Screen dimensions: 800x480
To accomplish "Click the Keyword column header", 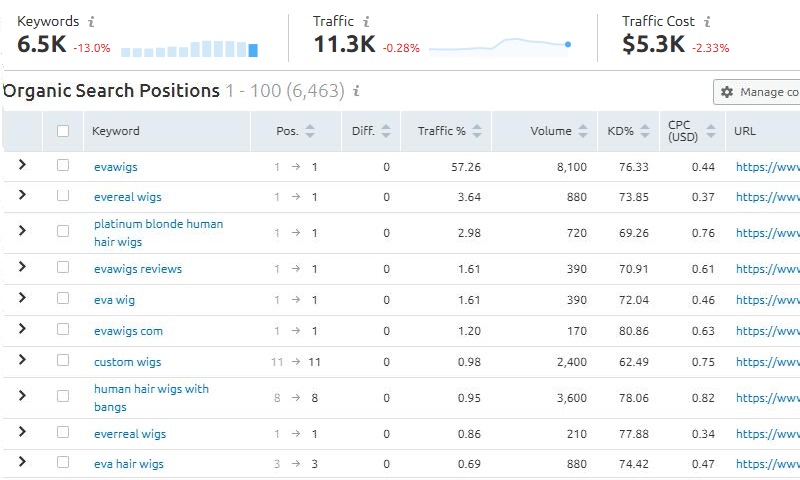I will tap(116, 131).
